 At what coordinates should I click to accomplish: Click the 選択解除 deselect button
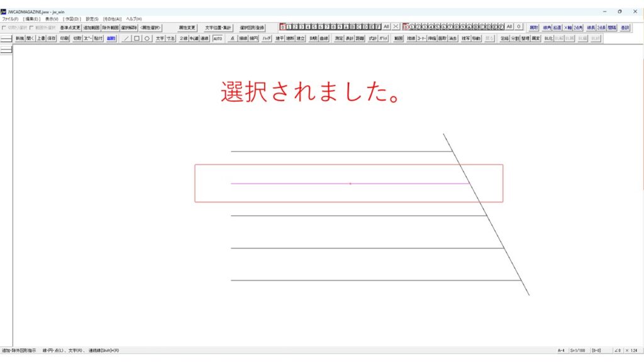[128, 28]
